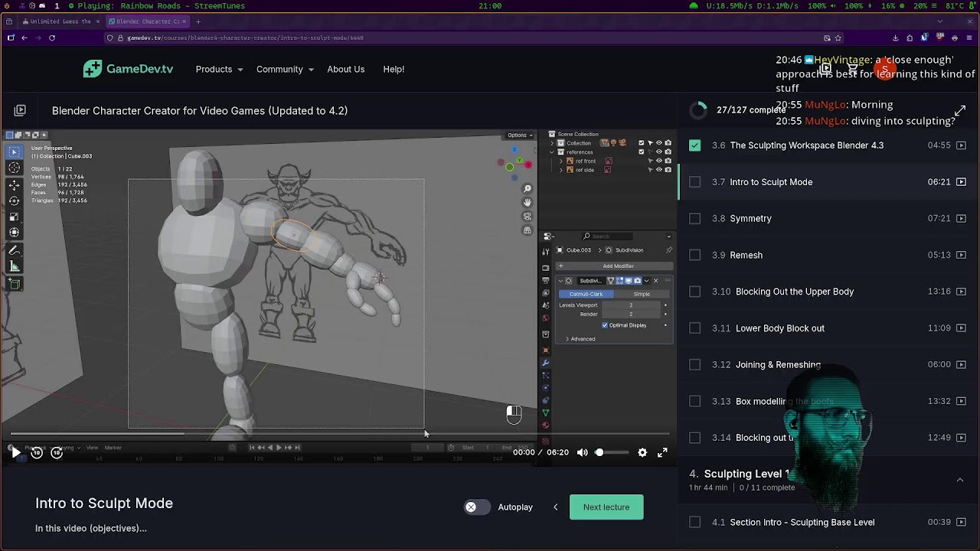Select Blender Select Box tool

click(14, 152)
